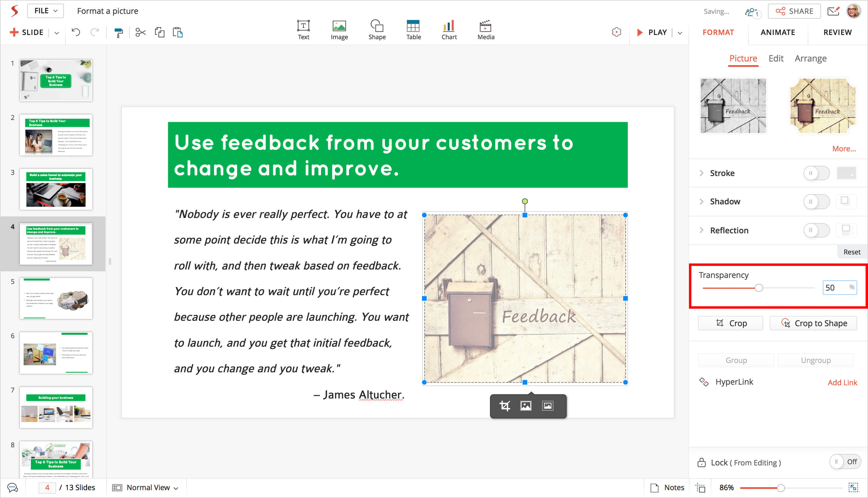Switch the Lock from editing toggle
868x498 pixels.
click(x=844, y=462)
